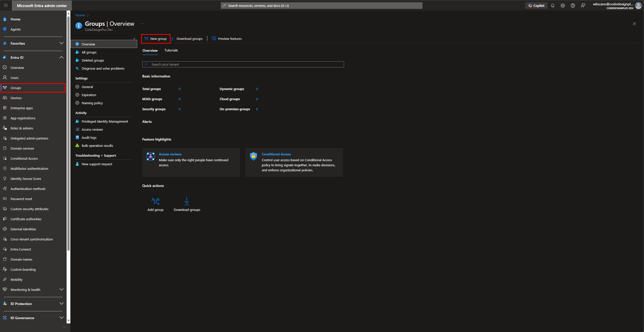Viewport: 644px width, 332px height.
Task: Open the feedback icon in top bar
Action: (583, 6)
